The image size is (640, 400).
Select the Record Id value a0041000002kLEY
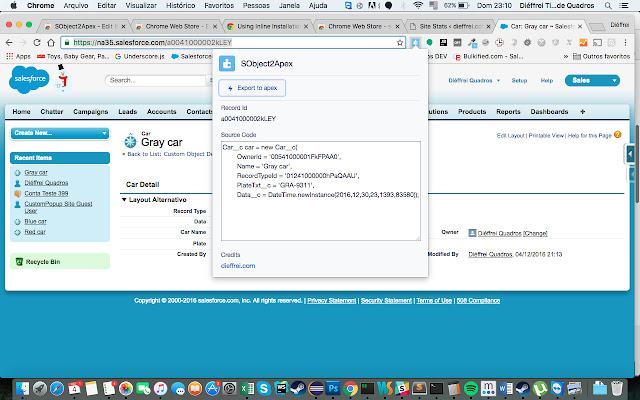[248, 119]
